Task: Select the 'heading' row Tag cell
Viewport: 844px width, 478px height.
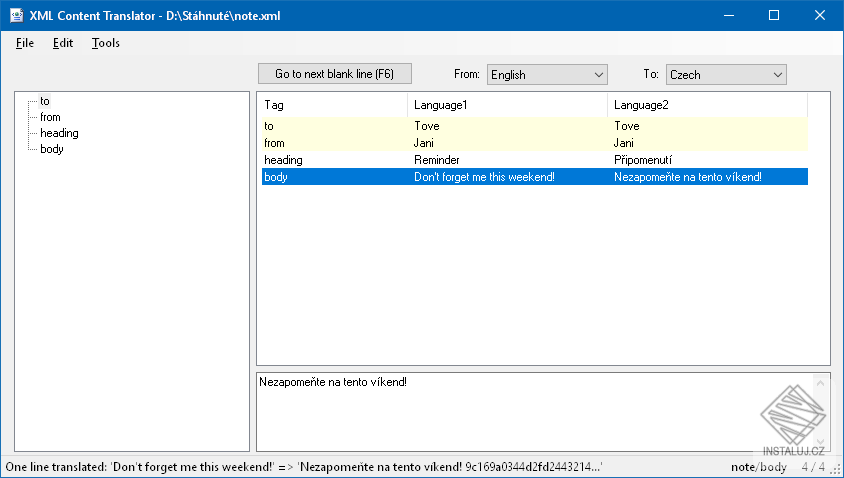Action: 334,160
